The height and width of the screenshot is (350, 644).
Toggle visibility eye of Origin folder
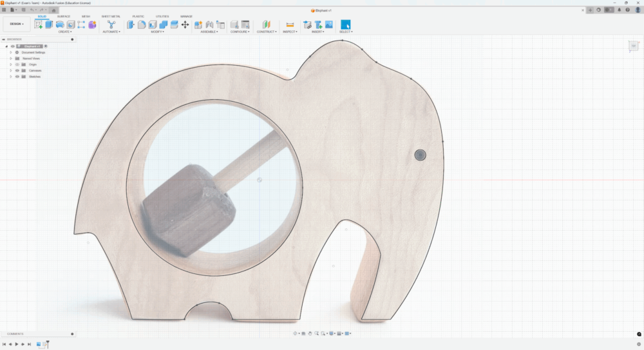(x=17, y=64)
